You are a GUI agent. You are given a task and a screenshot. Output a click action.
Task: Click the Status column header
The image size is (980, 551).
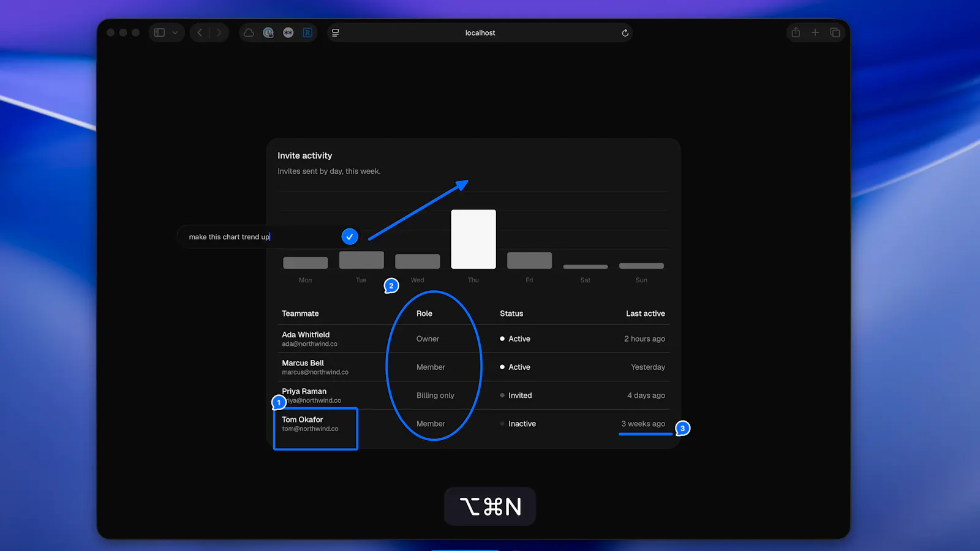pos(511,313)
